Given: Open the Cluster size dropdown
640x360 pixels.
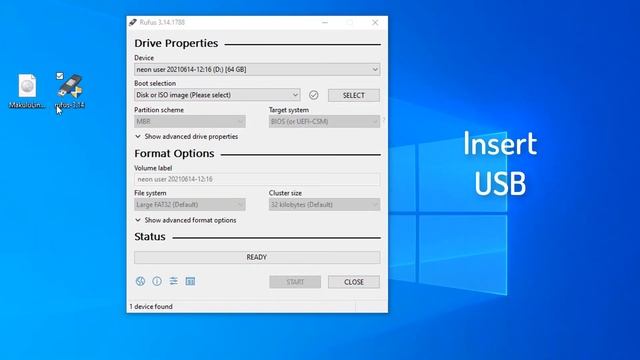Looking at the screenshot, I should pyautogui.click(x=324, y=204).
